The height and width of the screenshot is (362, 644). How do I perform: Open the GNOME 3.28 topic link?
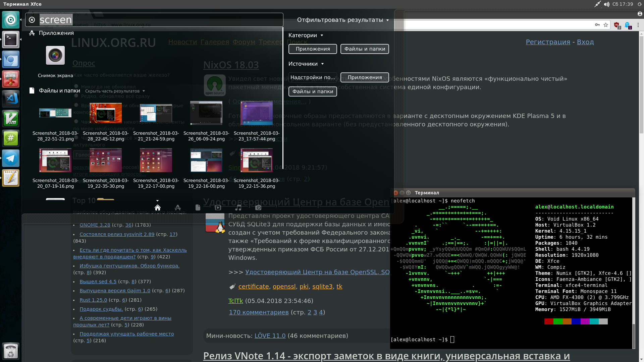[95, 225]
